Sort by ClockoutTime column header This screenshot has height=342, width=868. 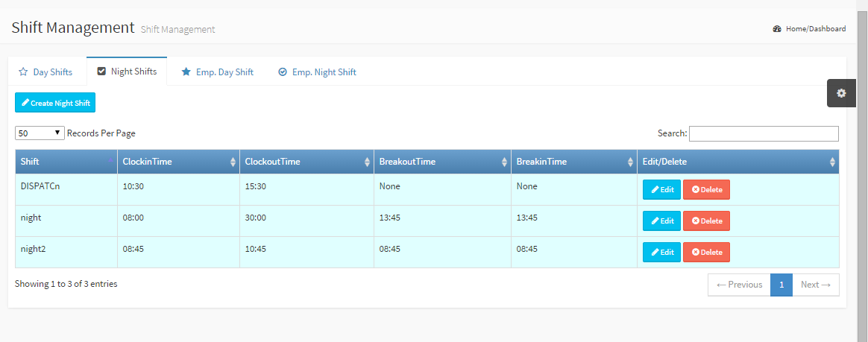(306, 162)
